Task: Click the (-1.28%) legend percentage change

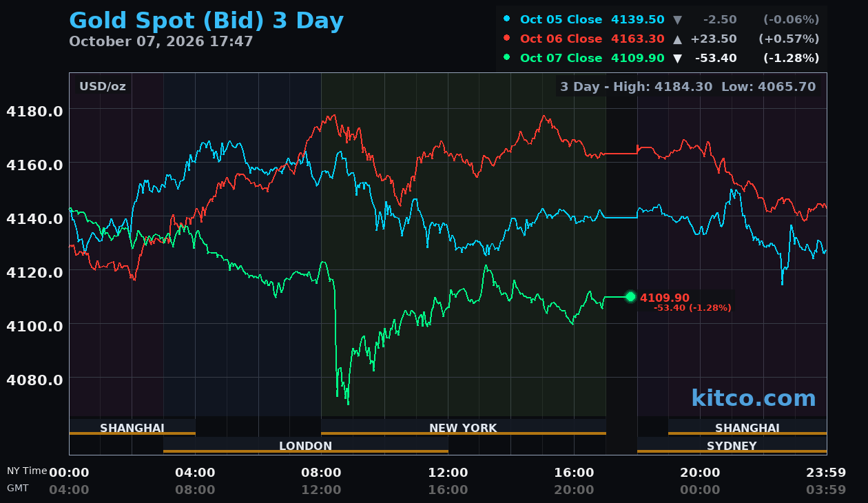Action: (x=792, y=58)
